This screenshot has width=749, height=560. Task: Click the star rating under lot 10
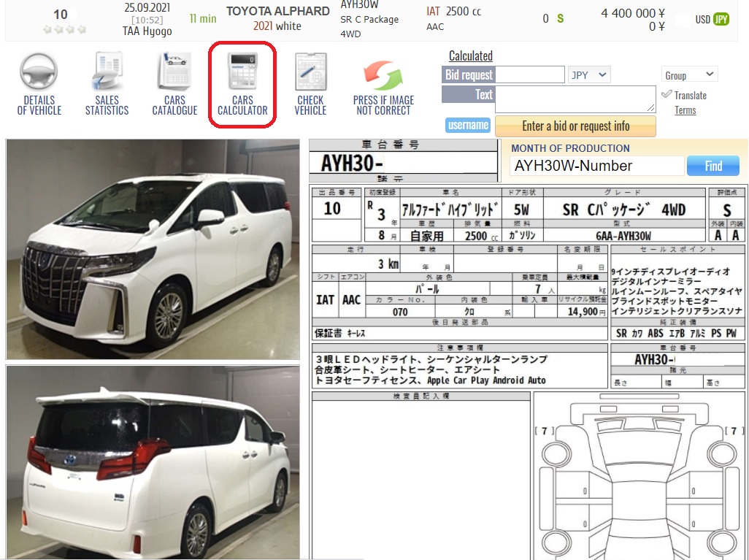(65, 30)
